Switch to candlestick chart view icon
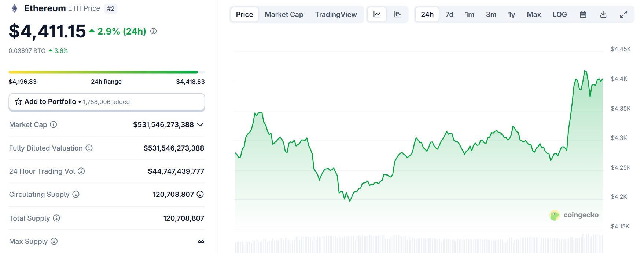The height and width of the screenshot is (253, 644). [x=397, y=14]
